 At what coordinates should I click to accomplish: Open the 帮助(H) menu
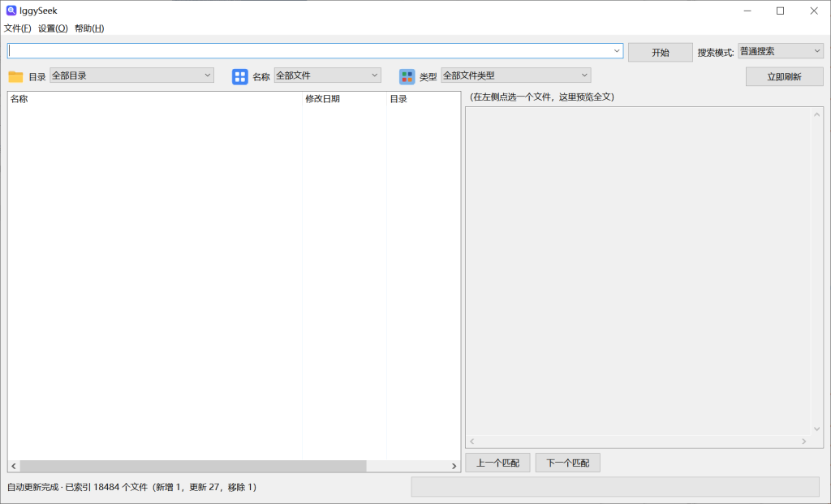[89, 28]
